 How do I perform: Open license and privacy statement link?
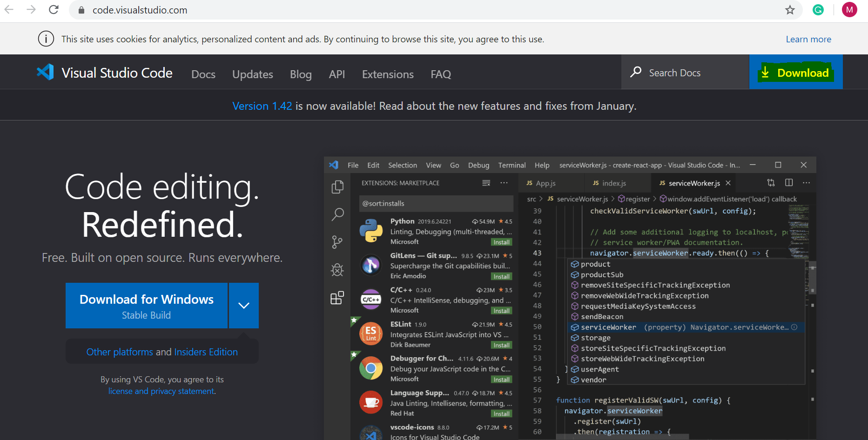pyautogui.click(x=161, y=391)
